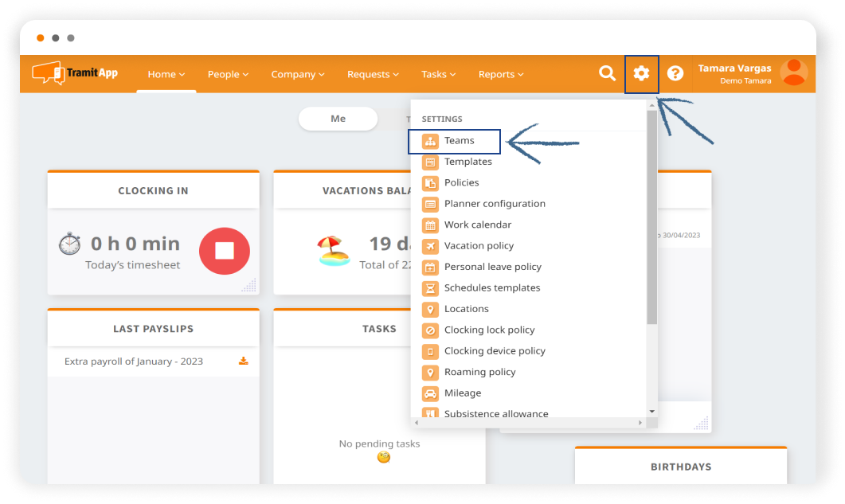The height and width of the screenshot is (504, 845).
Task: Click the Roaming policy entry
Action: point(479,373)
